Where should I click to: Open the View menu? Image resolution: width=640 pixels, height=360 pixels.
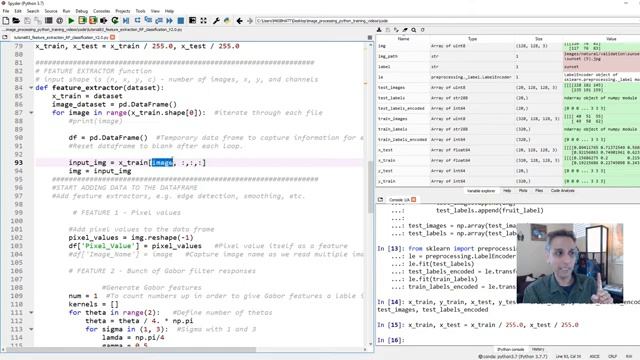click(x=155, y=11)
